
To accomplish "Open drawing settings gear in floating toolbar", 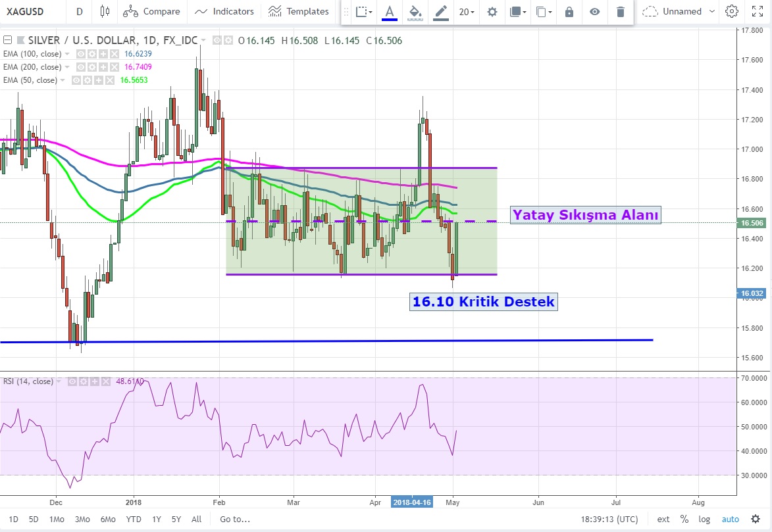I will coord(492,11).
